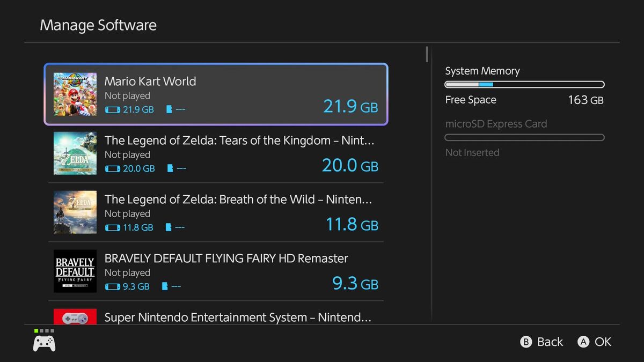This screenshot has width=644, height=362.
Task: Click the software list scrollbar
Action: point(427,54)
